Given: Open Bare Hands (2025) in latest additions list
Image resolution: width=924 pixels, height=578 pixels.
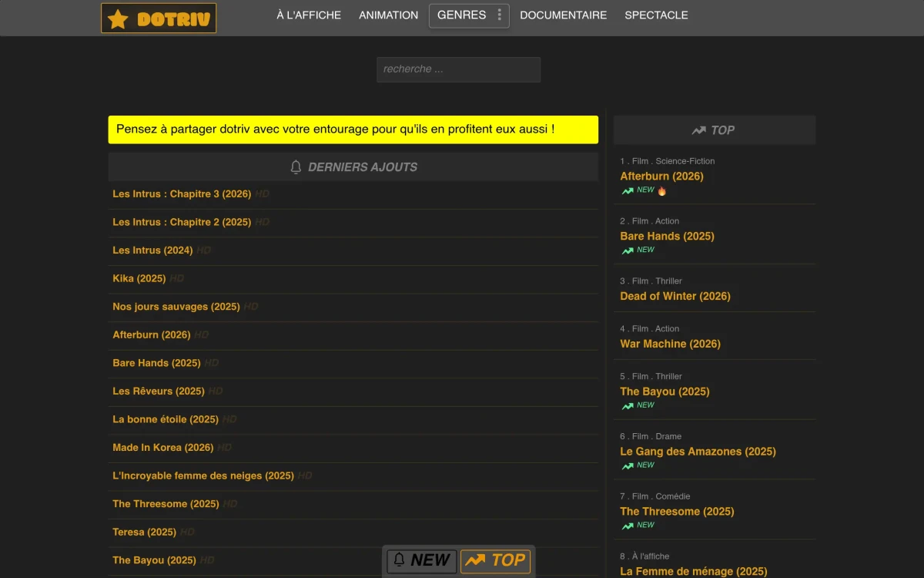Looking at the screenshot, I should (156, 363).
